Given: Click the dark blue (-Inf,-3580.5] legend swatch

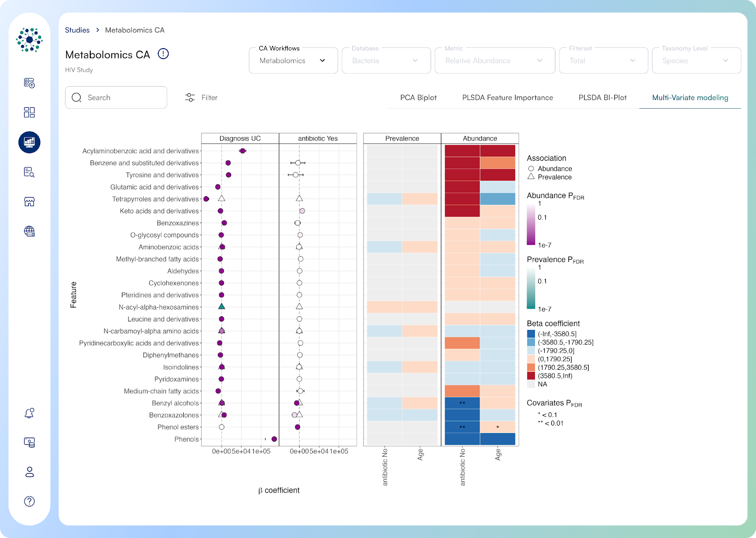Looking at the screenshot, I should tap(531, 334).
